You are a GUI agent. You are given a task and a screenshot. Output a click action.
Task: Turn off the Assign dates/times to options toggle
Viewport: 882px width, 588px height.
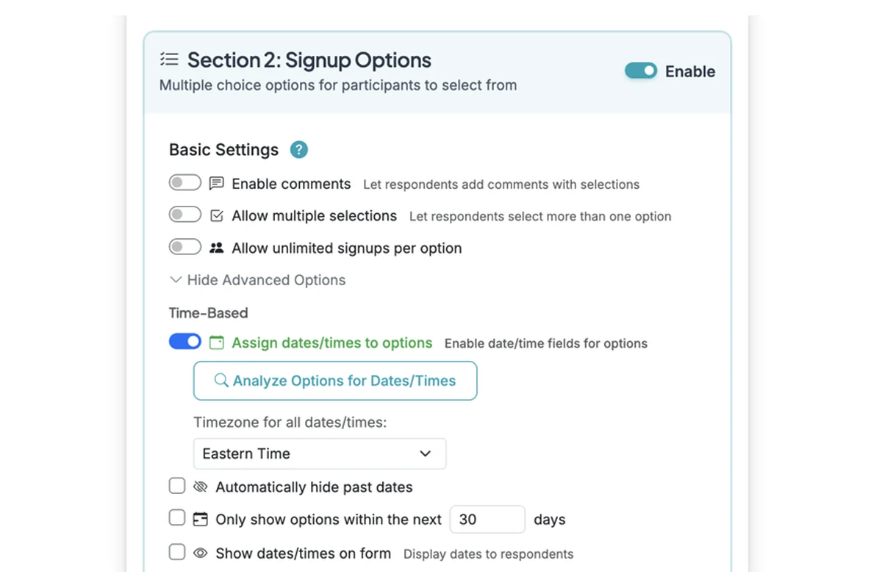coord(184,341)
